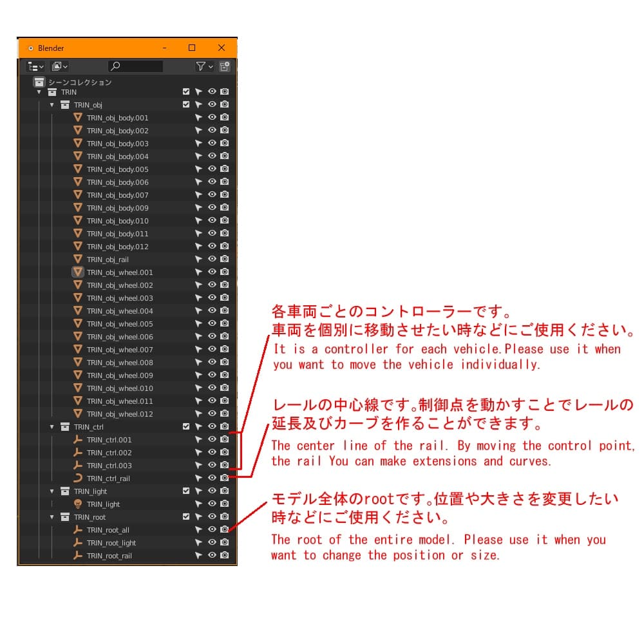This screenshot has width=644, height=644.
Task: Open the outliner filter funnel dropdown
Action: click(x=202, y=66)
